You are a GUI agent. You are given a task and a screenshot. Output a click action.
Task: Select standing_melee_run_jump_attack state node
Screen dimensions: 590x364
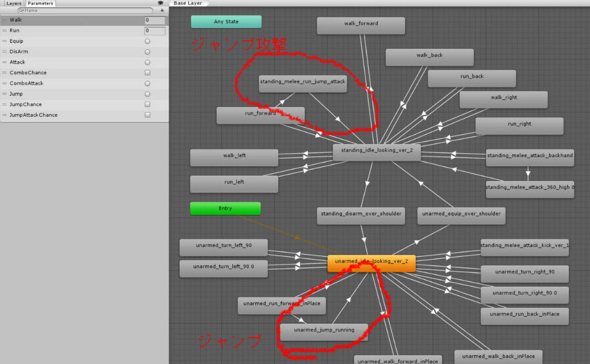302,84
